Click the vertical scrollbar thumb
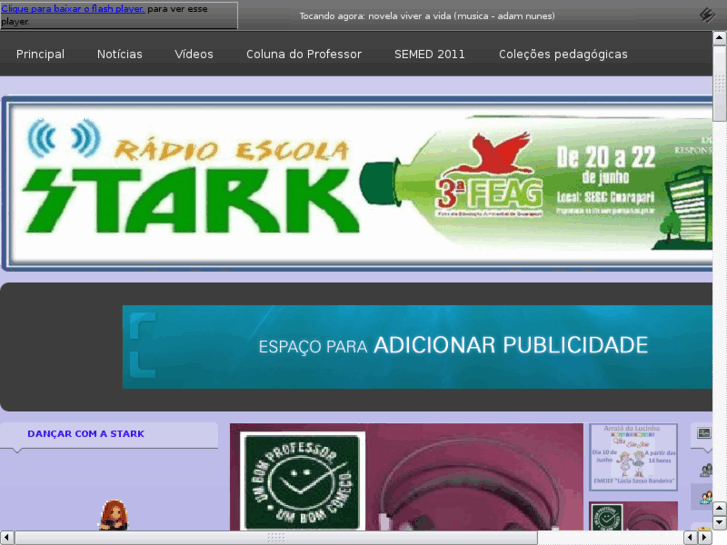Screen dimensions: 727x545 719,83
